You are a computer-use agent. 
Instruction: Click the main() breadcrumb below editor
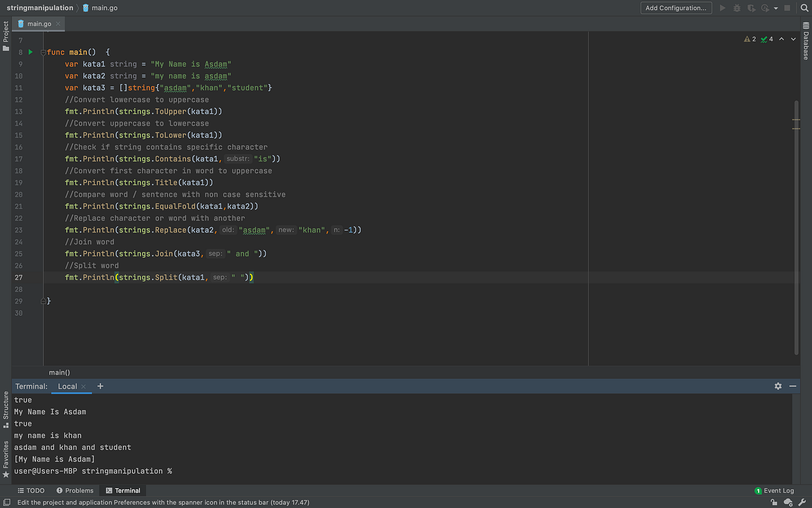60,373
